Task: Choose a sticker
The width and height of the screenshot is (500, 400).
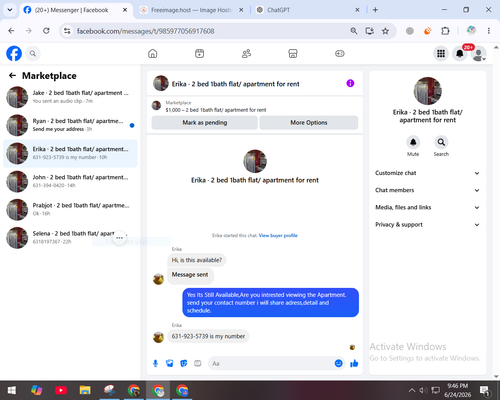Action: 184,363
